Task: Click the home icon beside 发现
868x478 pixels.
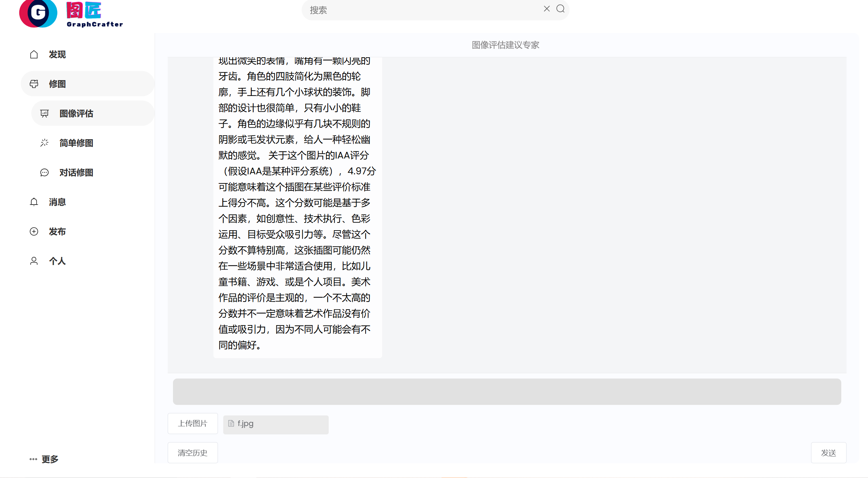Action: (34, 54)
